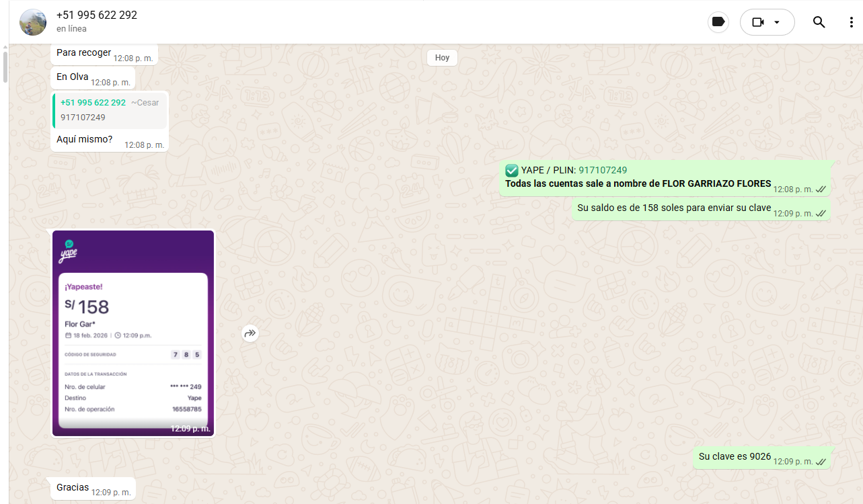Click the Hoy date badge

[x=442, y=58]
